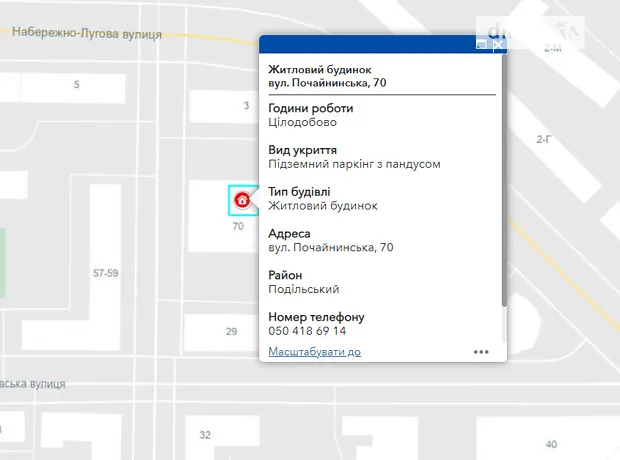The height and width of the screenshot is (460, 620).
Task: Click building number 32 on map
Action: (205, 435)
